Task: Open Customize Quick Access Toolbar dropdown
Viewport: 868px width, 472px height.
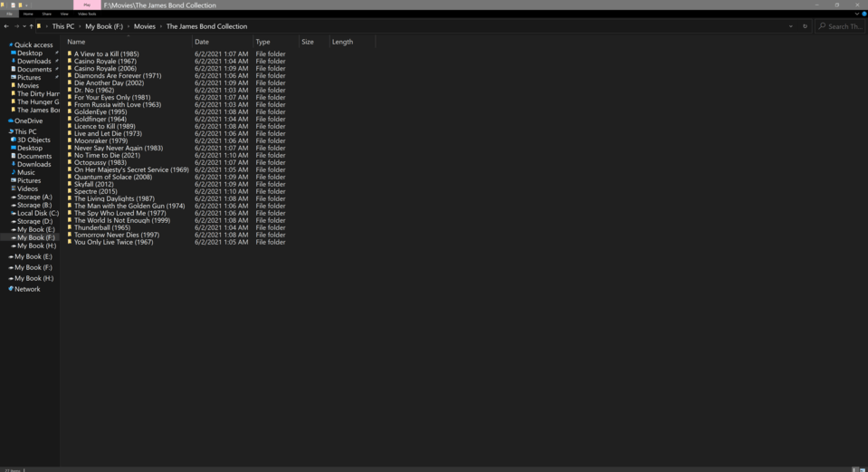Action: 26,5
